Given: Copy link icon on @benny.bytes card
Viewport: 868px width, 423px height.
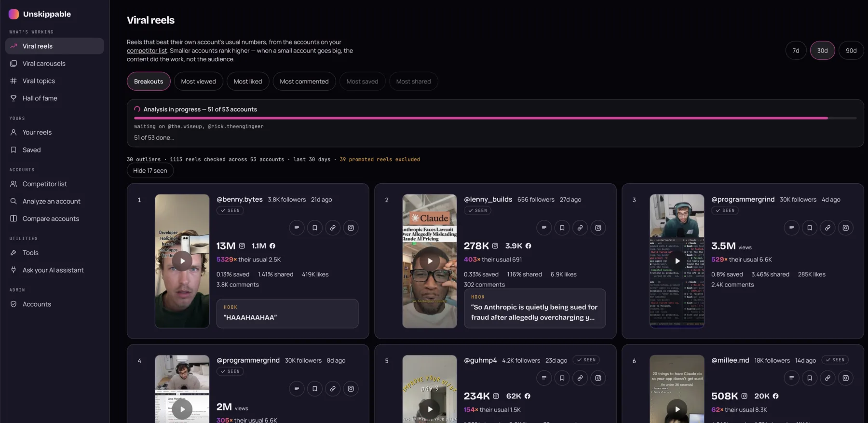Looking at the screenshot, I should point(333,228).
